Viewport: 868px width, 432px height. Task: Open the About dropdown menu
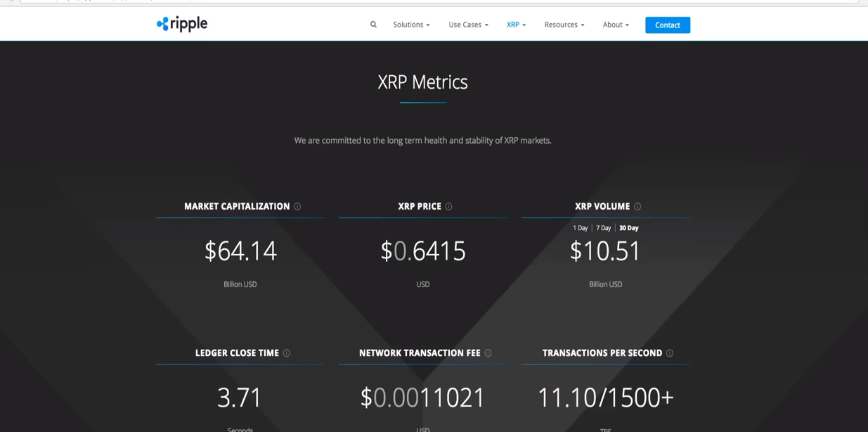[616, 25]
